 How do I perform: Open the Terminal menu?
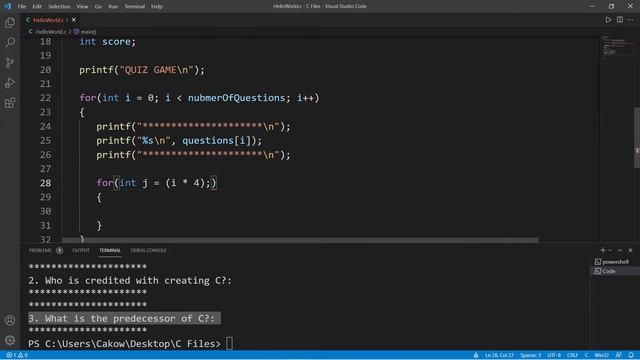[x=134, y=7]
